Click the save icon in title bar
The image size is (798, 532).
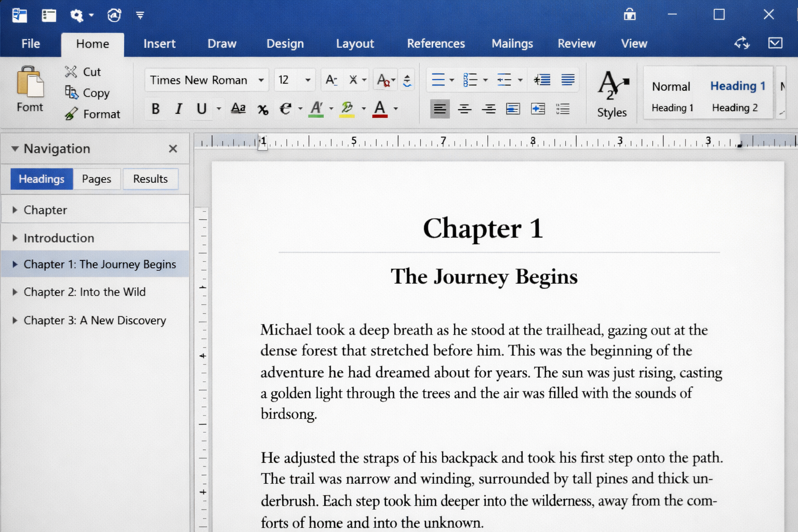tap(19, 15)
